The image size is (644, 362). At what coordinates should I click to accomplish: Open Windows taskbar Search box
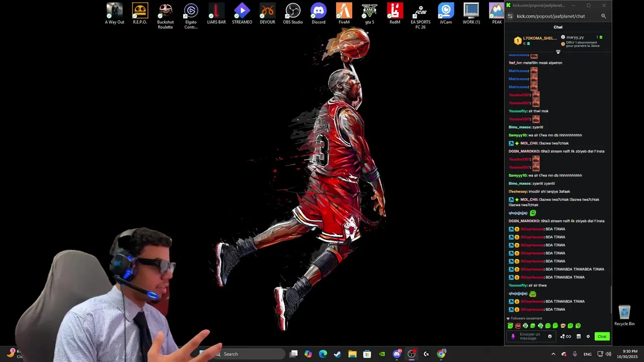click(248, 354)
